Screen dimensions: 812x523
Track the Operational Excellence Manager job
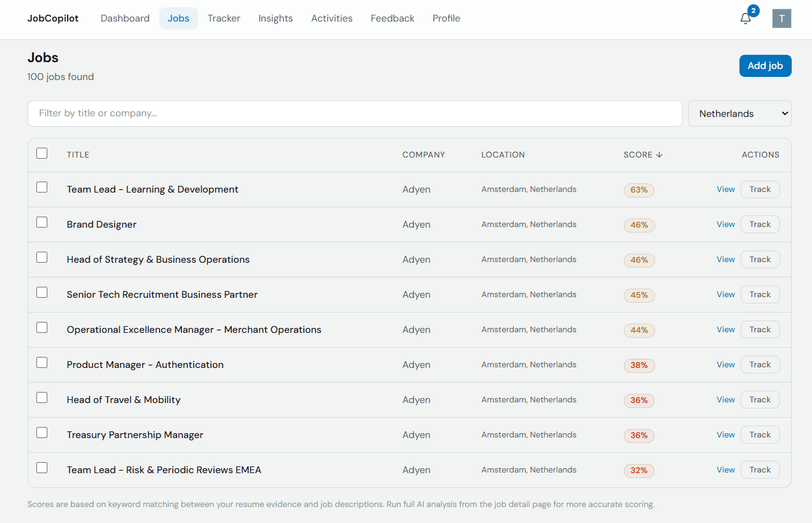point(760,330)
